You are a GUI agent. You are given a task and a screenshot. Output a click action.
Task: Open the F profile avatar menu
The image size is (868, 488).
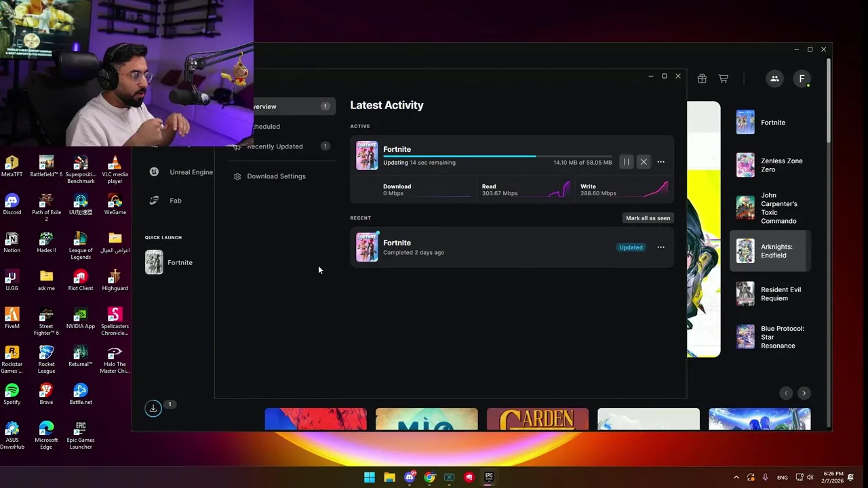pos(802,79)
